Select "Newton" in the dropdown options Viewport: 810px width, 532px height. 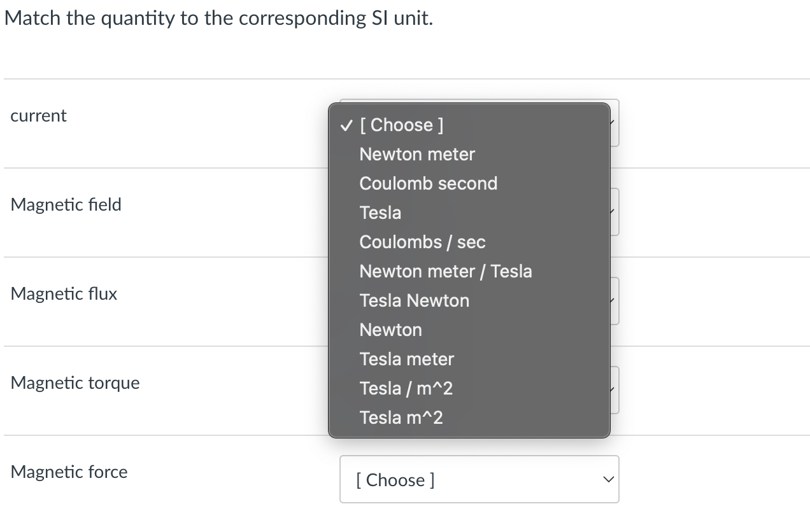click(x=390, y=330)
